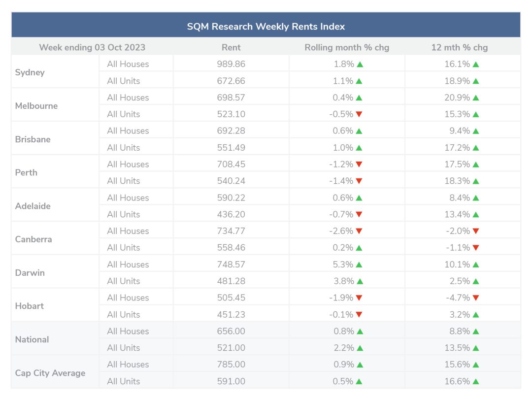
Task: Click the Hobart houses rent value 505.45
Action: pyautogui.click(x=231, y=298)
